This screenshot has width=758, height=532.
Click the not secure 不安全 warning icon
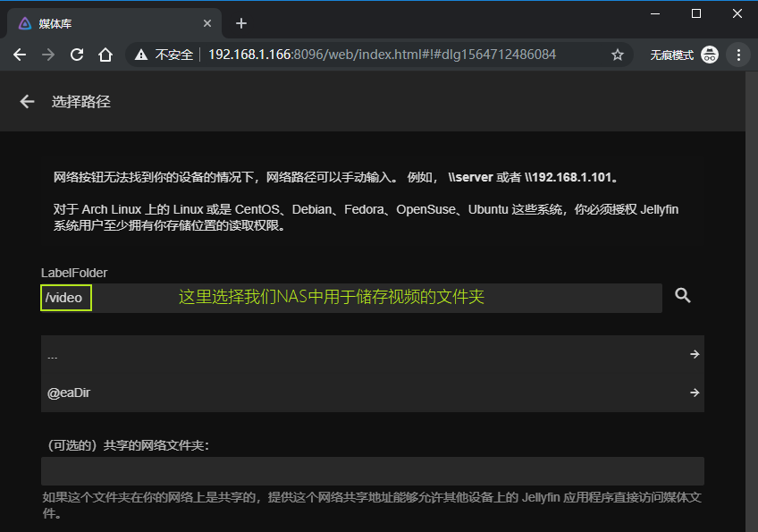coord(141,55)
